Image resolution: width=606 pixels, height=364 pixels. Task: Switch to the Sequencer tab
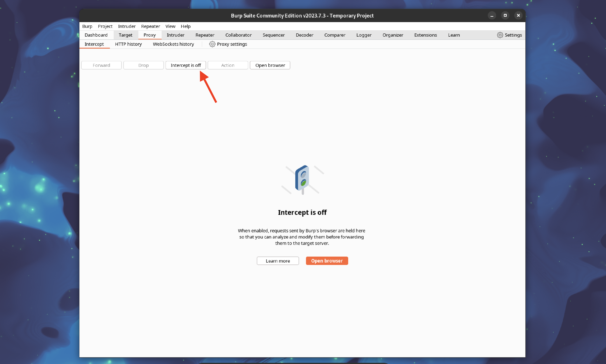pyautogui.click(x=273, y=35)
